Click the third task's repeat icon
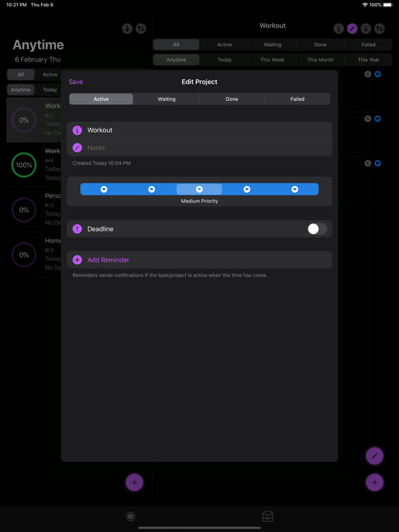The height and width of the screenshot is (532, 399). tap(368, 163)
